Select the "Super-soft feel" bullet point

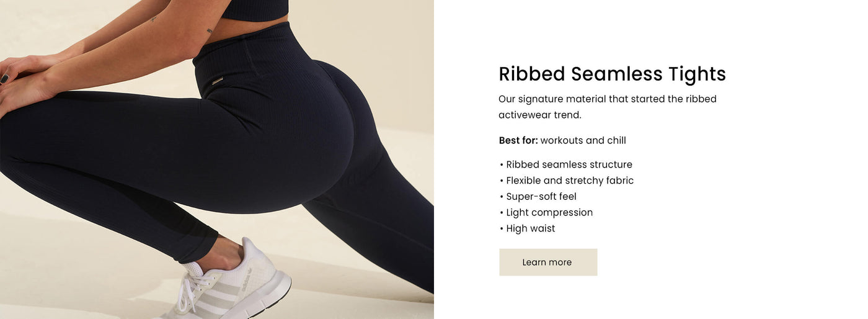tap(538, 197)
